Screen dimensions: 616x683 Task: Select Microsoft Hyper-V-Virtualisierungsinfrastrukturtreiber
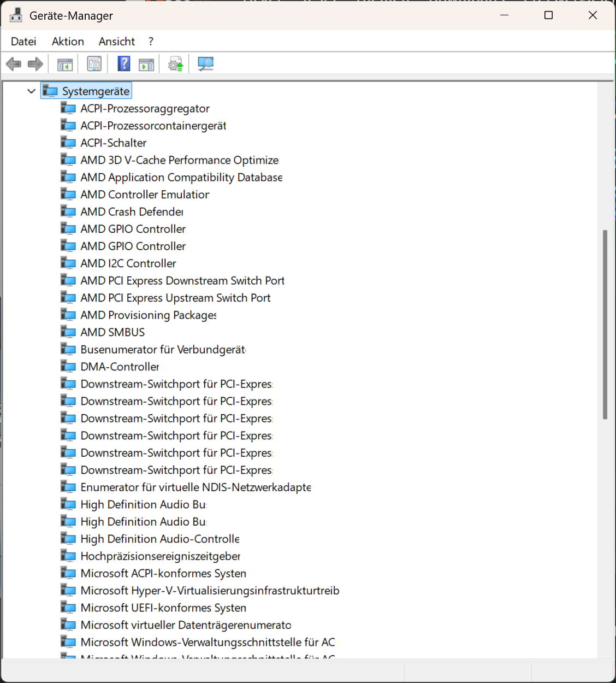tap(210, 591)
